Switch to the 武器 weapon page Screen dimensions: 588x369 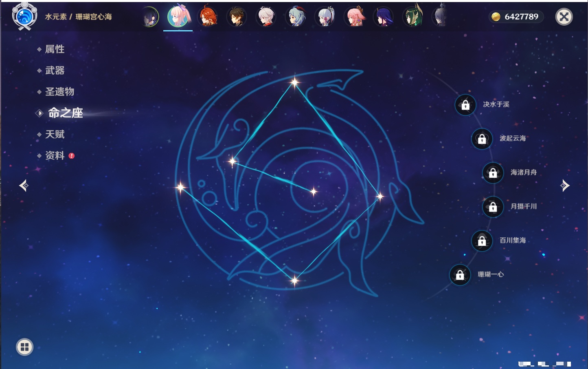point(55,71)
